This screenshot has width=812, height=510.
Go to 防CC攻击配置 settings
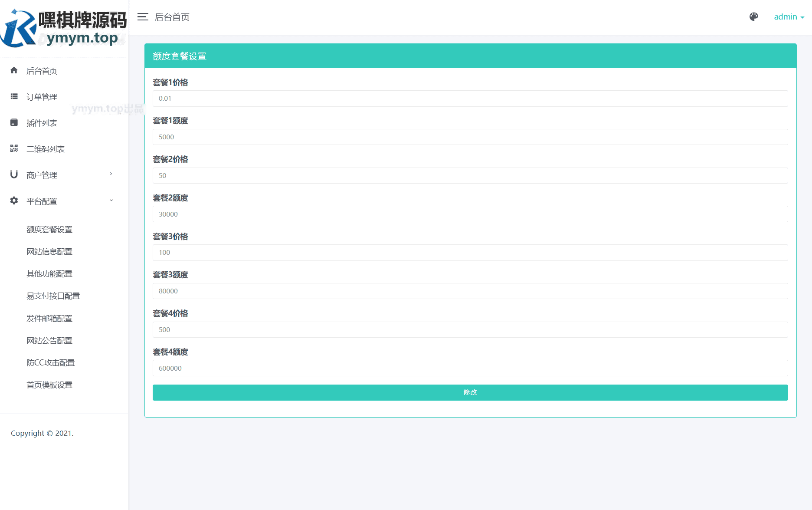[51, 363]
